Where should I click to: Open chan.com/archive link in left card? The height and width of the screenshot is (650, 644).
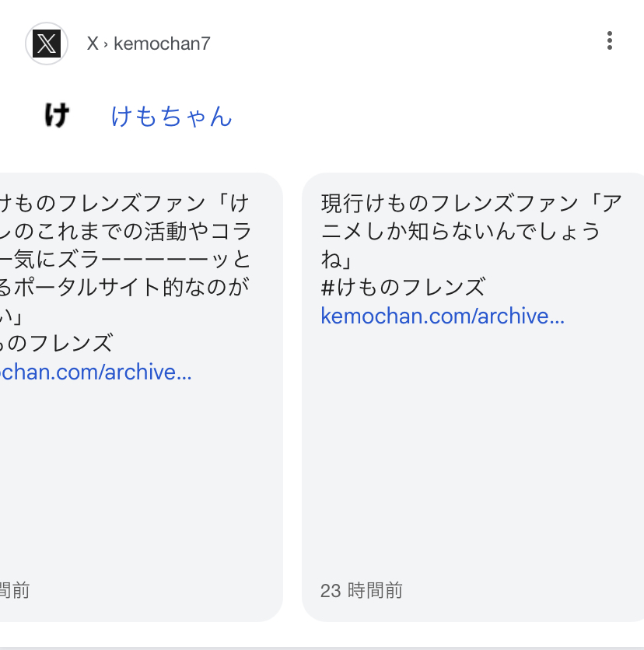pyautogui.click(x=96, y=372)
